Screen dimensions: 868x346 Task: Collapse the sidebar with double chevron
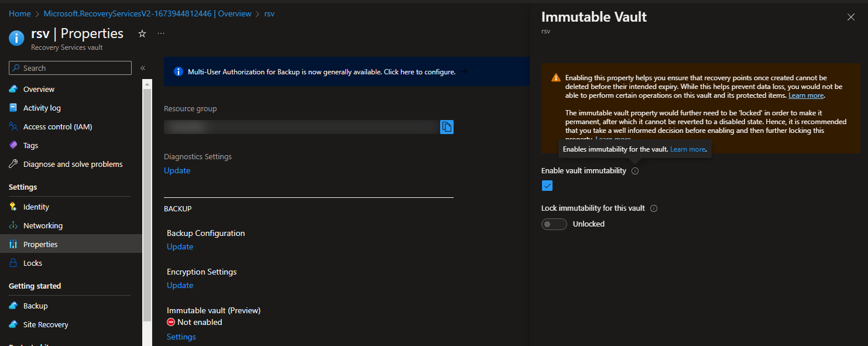point(143,68)
